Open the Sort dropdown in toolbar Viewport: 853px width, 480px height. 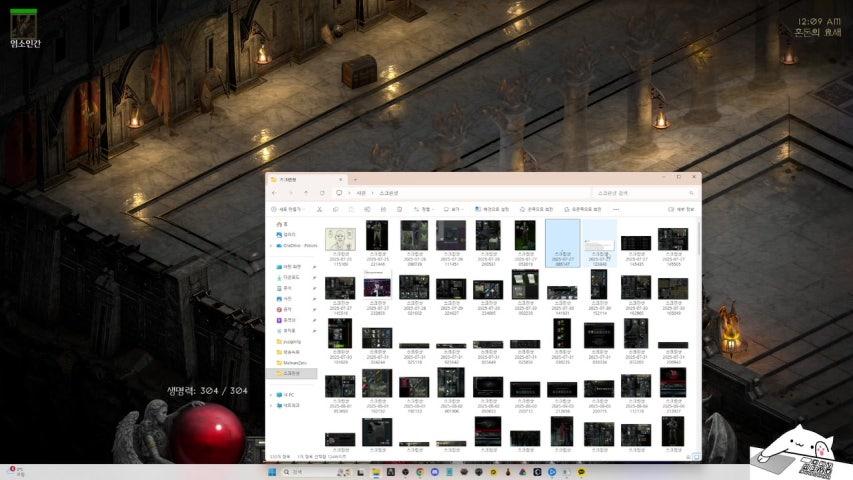tap(424, 209)
